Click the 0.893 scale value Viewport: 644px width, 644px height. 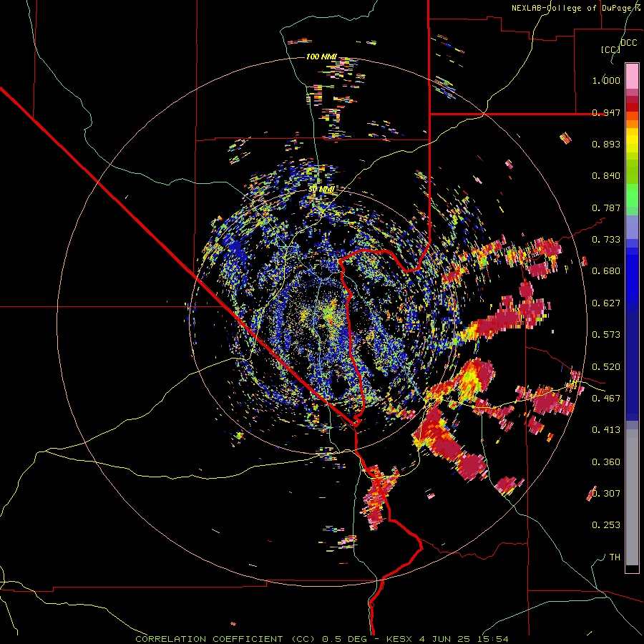click(606, 144)
